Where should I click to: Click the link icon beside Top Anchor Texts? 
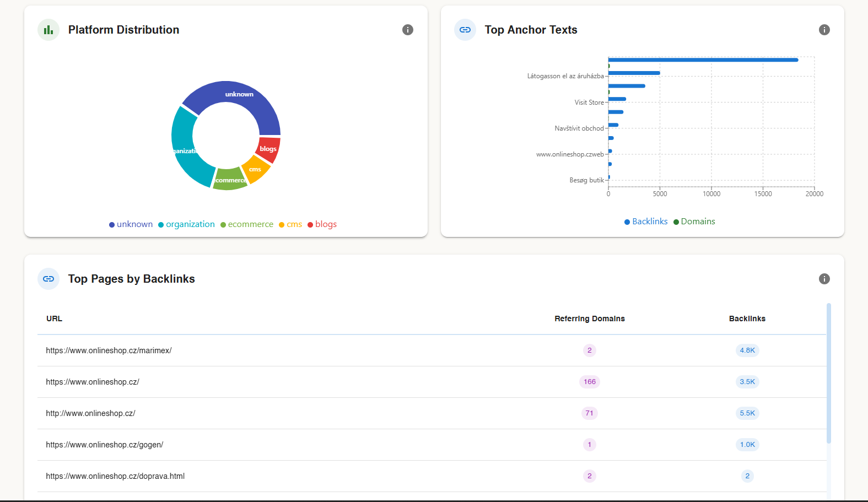click(x=465, y=30)
